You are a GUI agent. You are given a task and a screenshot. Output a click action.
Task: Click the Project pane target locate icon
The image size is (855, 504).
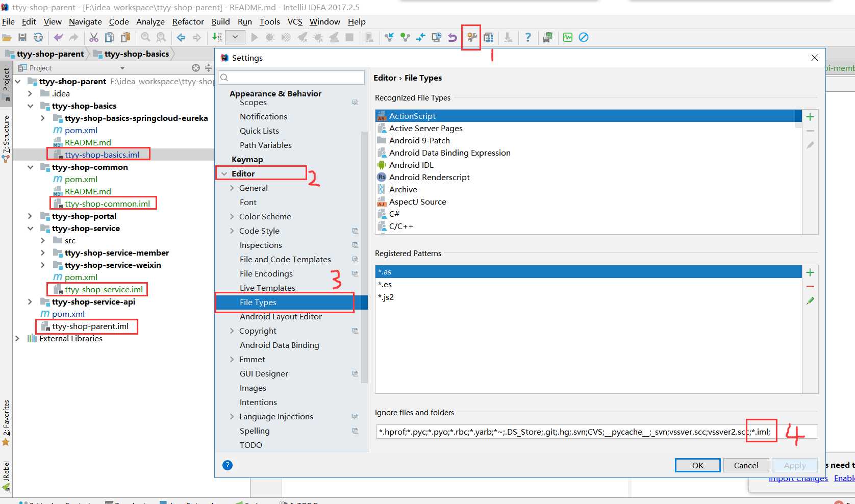pyautogui.click(x=196, y=68)
